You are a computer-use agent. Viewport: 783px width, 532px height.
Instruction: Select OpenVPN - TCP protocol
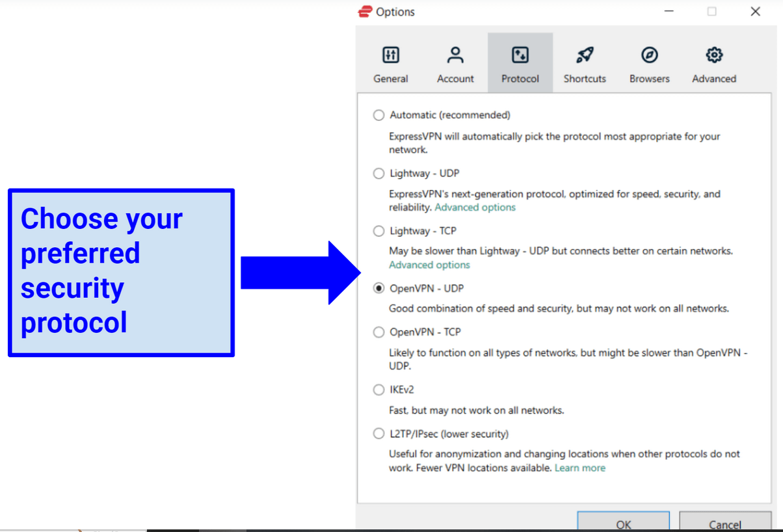coord(378,332)
